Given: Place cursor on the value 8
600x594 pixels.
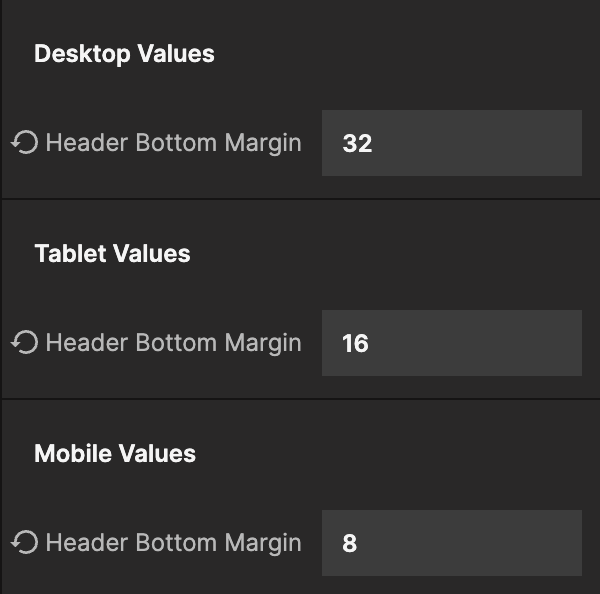Looking at the screenshot, I should point(349,544).
